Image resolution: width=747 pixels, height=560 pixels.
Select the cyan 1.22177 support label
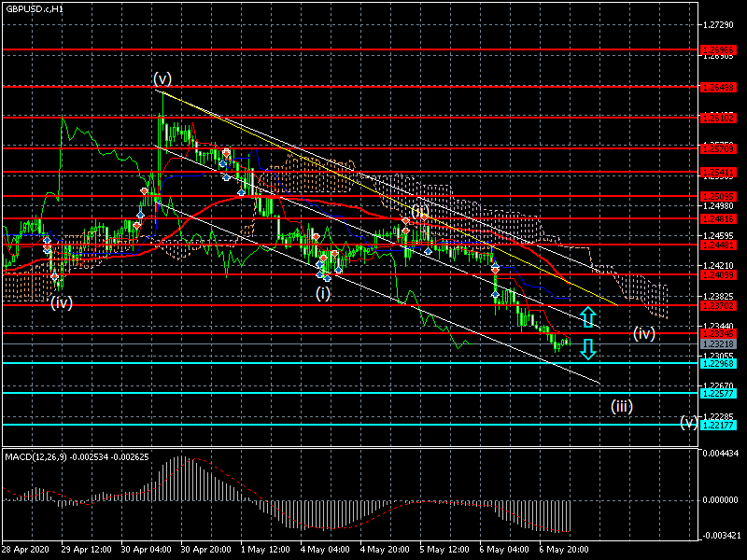point(718,425)
